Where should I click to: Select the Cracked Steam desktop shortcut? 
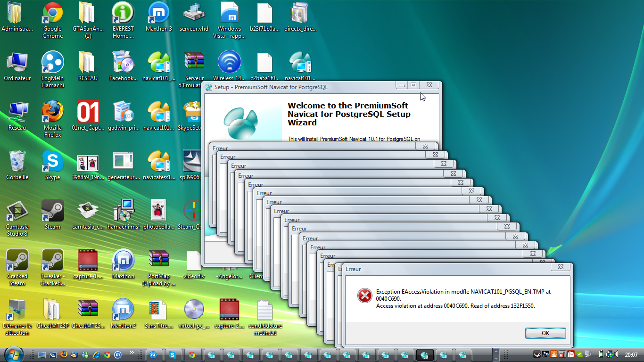coord(17,268)
